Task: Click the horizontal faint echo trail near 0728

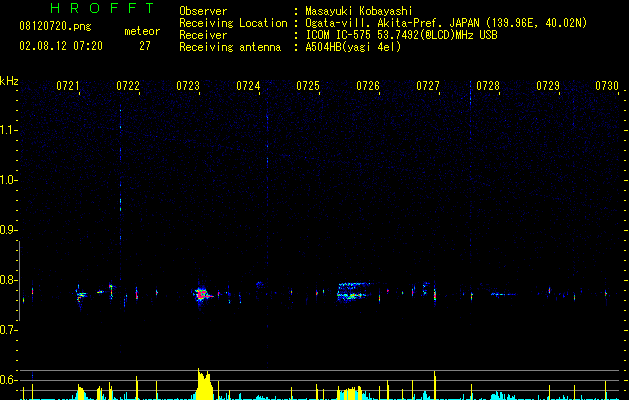Action: pyautogui.click(x=503, y=294)
